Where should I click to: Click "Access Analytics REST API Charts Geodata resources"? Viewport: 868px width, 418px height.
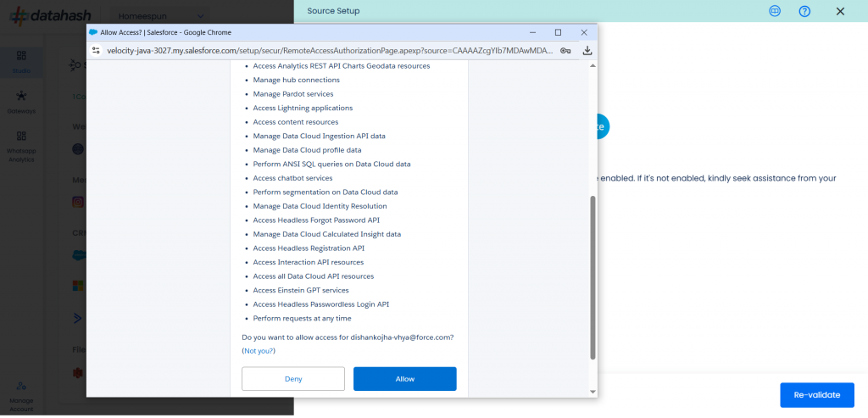(x=342, y=66)
